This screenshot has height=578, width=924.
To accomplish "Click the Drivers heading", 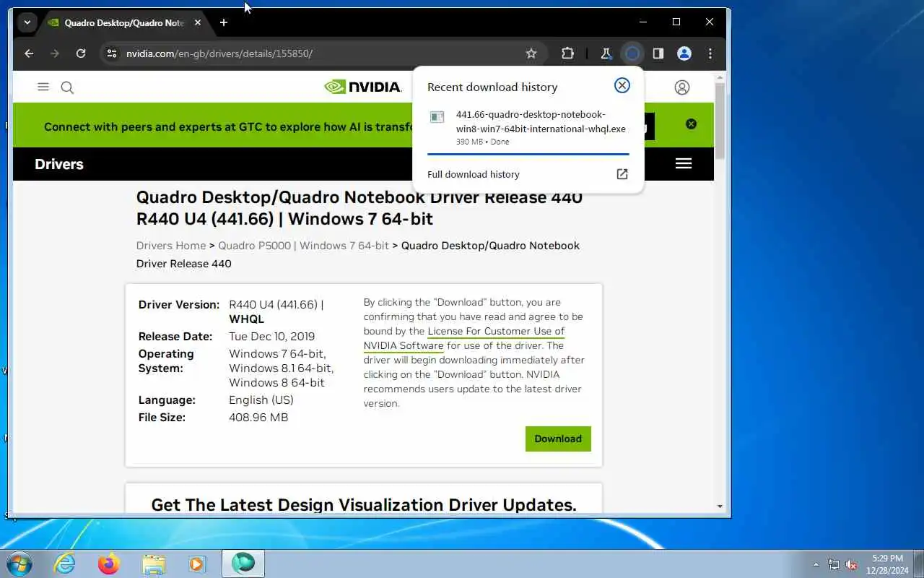I will pos(59,164).
